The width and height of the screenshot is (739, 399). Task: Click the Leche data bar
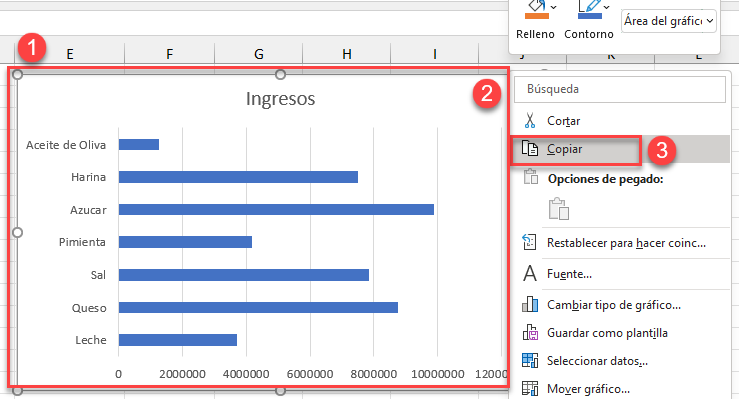178,340
